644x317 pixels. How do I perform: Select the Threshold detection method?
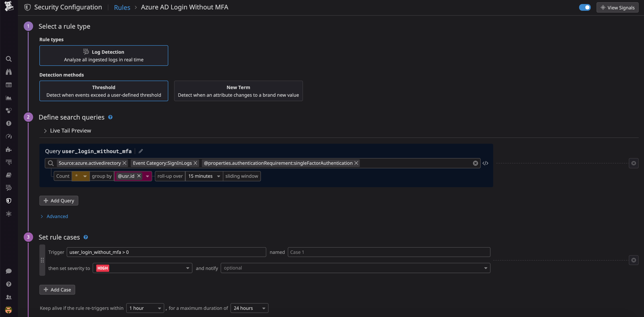[104, 91]
